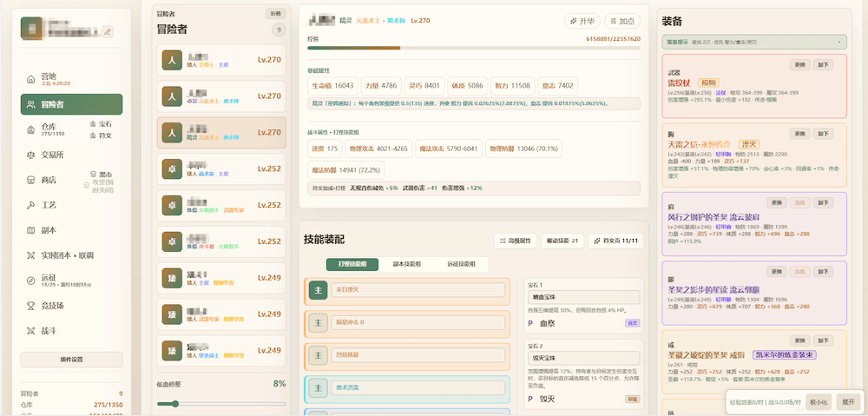Collapse adventurer list with 折叠 button
Viewport: 868px width, 416px height.
[x=276, y=13]
